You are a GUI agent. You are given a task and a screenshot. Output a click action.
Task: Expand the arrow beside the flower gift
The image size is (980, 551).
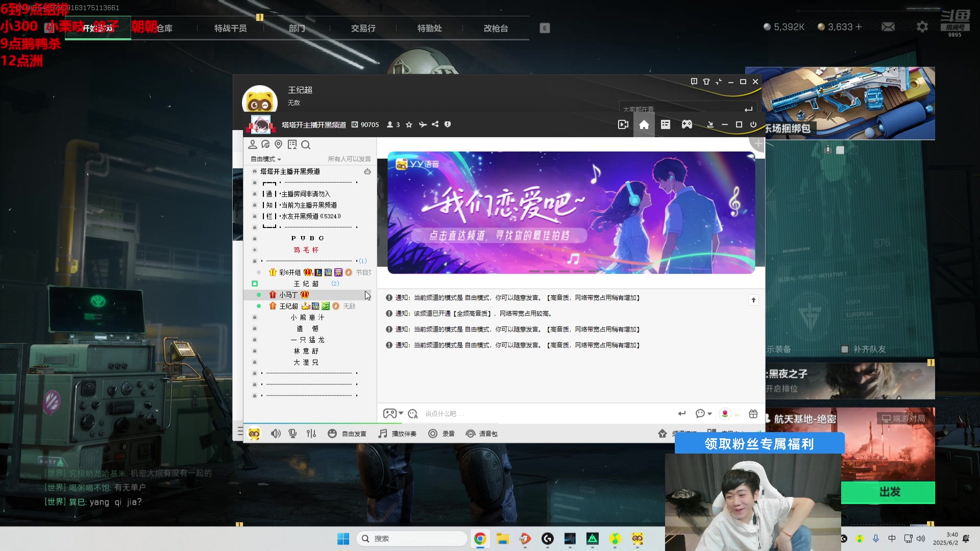(x=737, y=414)
